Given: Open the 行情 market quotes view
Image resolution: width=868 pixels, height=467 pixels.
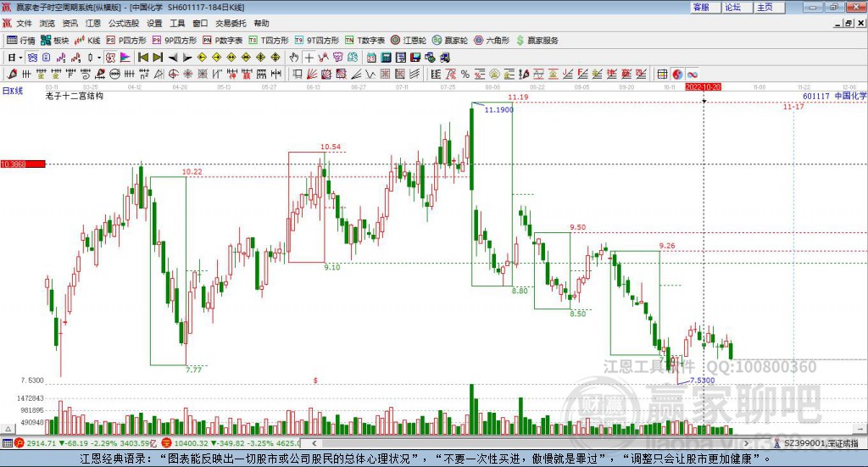Looking at the screenshot, I should [21, 41].
